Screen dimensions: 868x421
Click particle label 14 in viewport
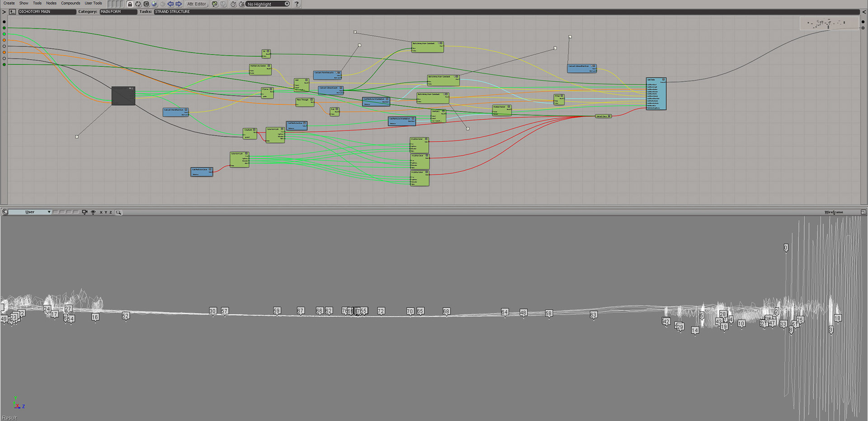695,330
